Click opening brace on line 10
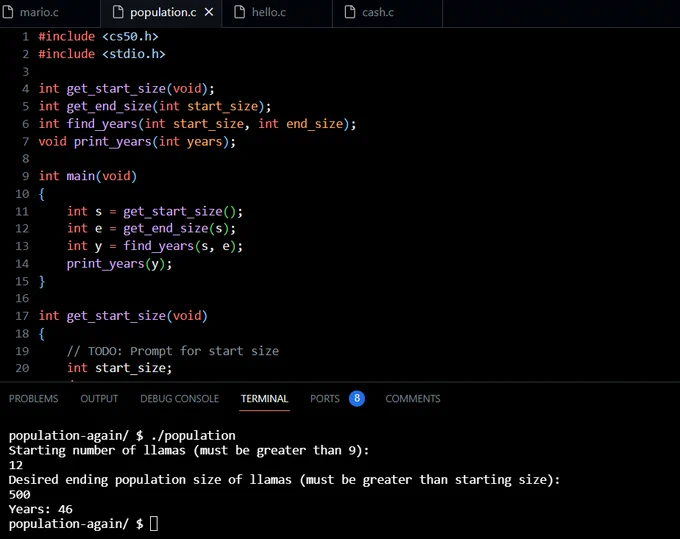 click(42, 194)
